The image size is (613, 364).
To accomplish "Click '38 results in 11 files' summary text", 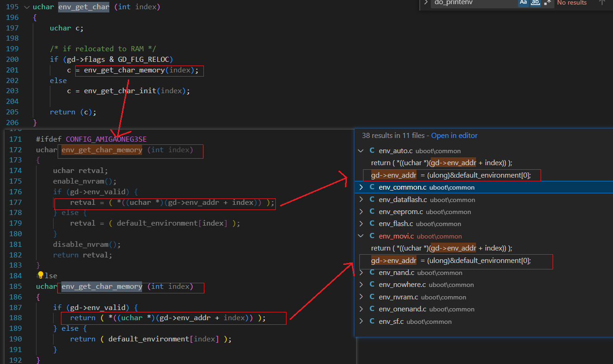I will pos(393,136).
